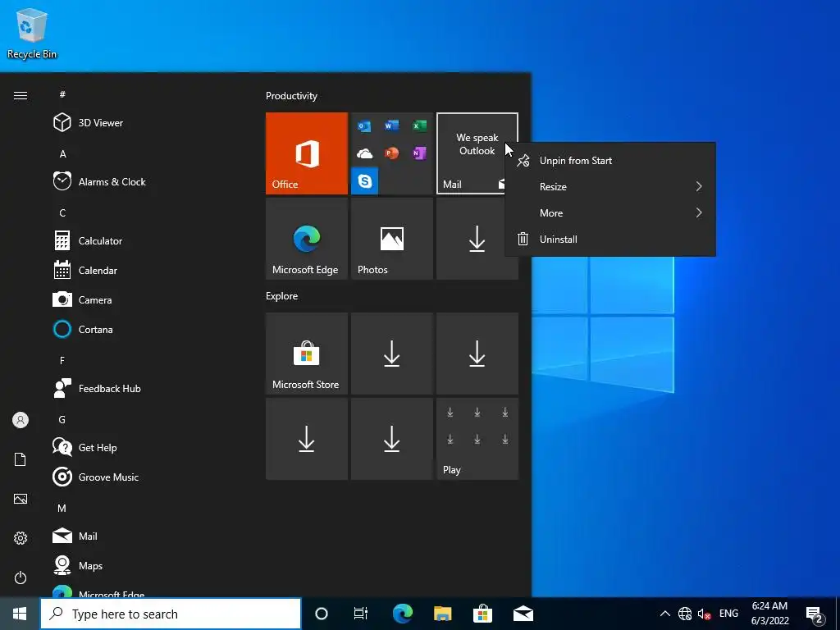Expand the Start menu hamburger navigation
Screen dimensions: 840x630
point(21,95)
